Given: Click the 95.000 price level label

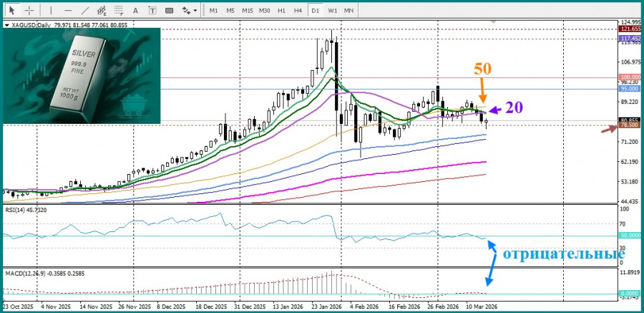Looking at the screenshot, I should click(x=630, y=88).
